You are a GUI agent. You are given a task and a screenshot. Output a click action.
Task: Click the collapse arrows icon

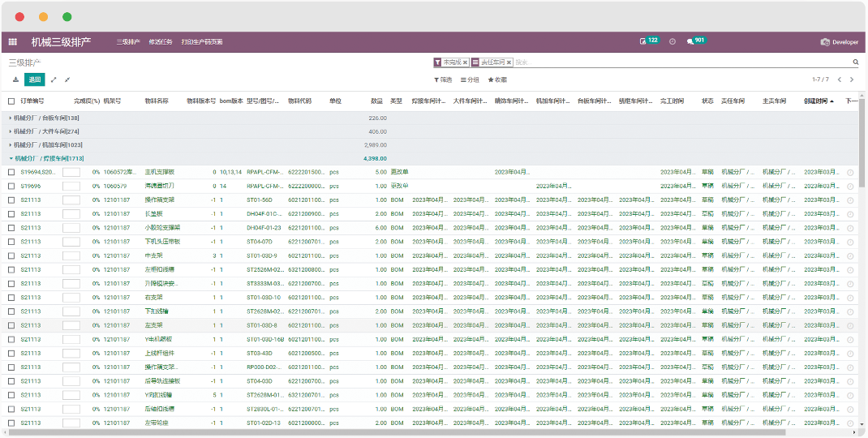67,79
